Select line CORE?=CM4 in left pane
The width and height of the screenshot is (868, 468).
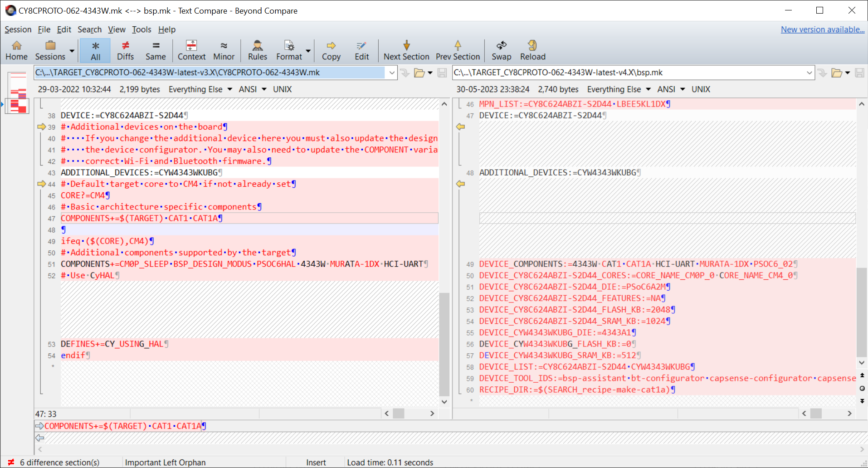point(249,195)
